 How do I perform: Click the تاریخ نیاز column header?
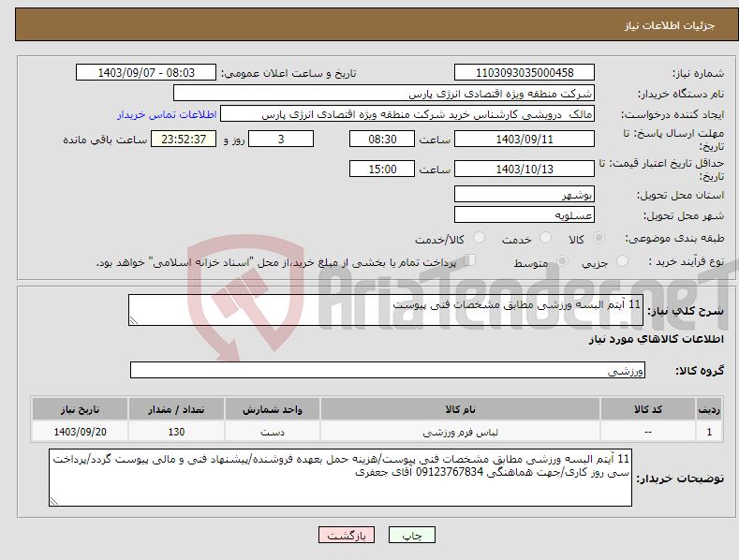(x=81, y=409)
